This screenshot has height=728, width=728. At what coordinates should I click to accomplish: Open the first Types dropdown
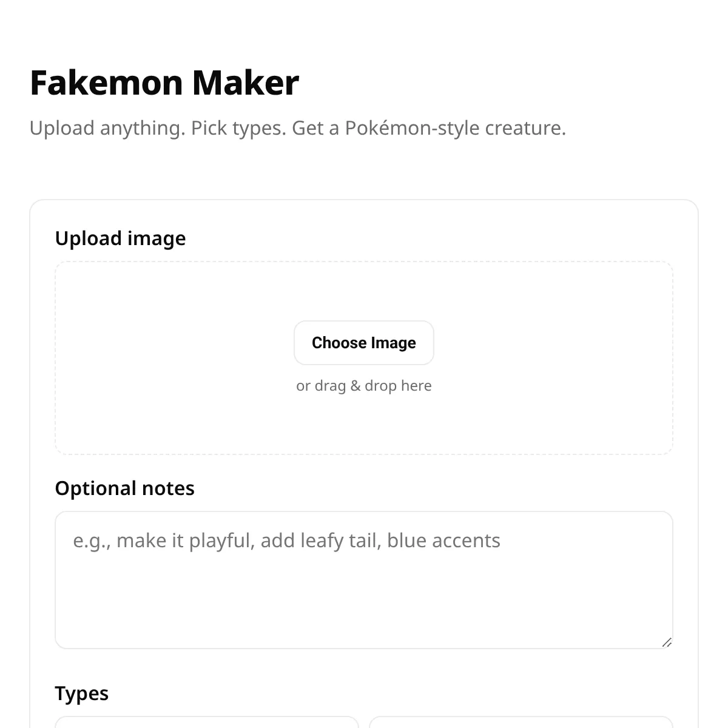click(x=206, y=723)
